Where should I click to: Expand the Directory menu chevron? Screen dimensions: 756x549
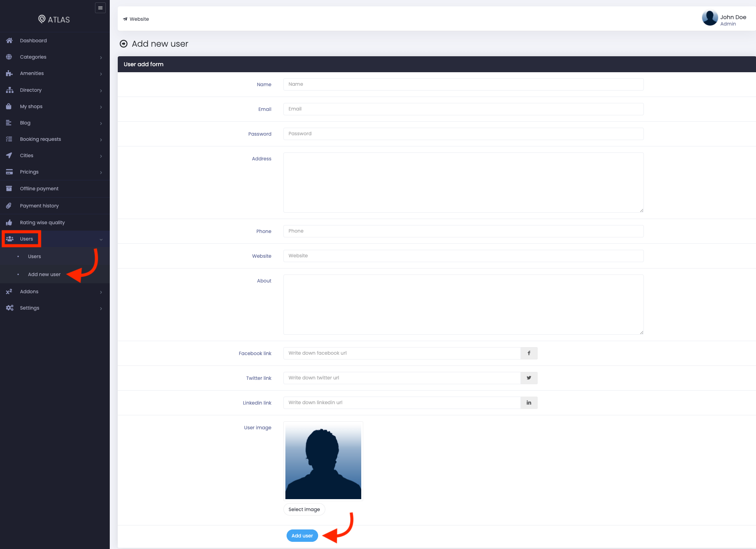[x=101, y=91]
